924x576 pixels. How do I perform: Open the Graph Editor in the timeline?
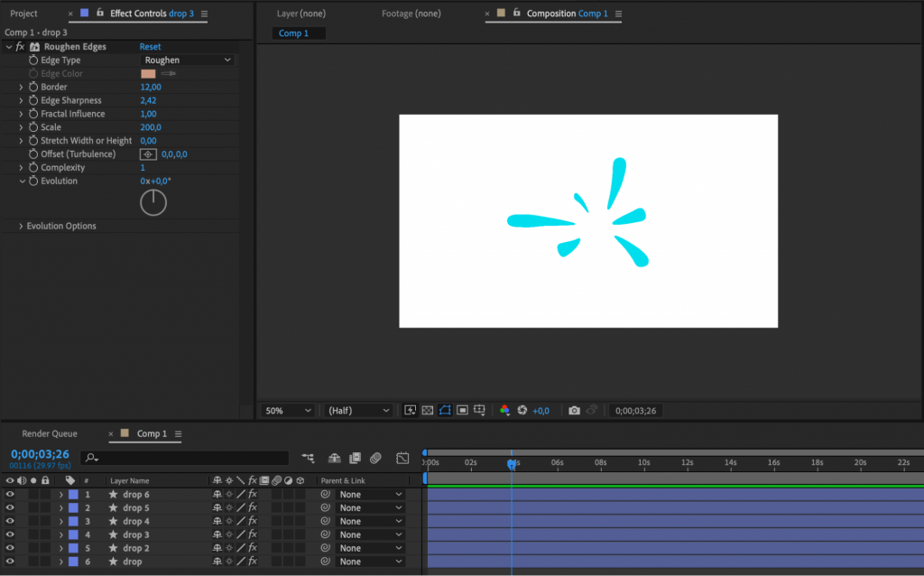click(403, 458)
